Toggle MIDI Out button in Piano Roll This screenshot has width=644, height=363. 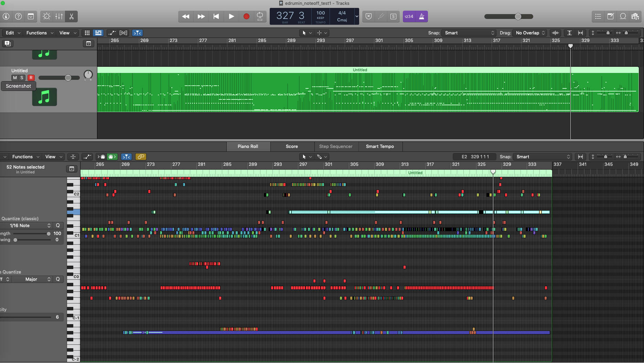(112, 157)
